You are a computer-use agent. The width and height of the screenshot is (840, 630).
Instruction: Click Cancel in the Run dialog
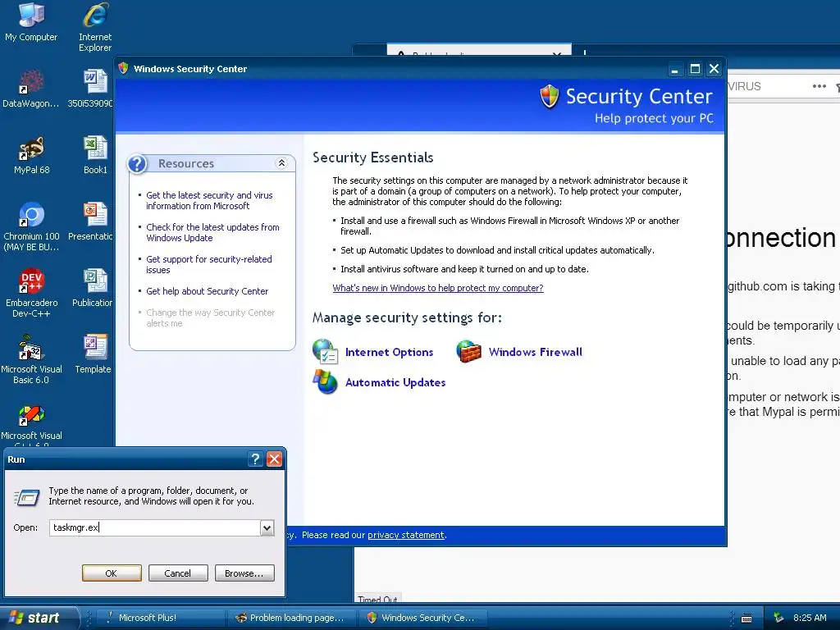point(178,573)
